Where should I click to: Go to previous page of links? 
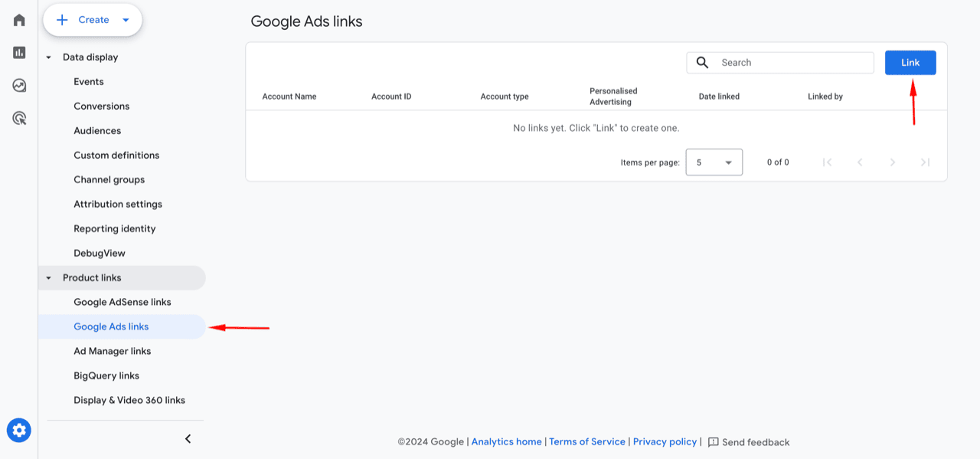point(860,162)
